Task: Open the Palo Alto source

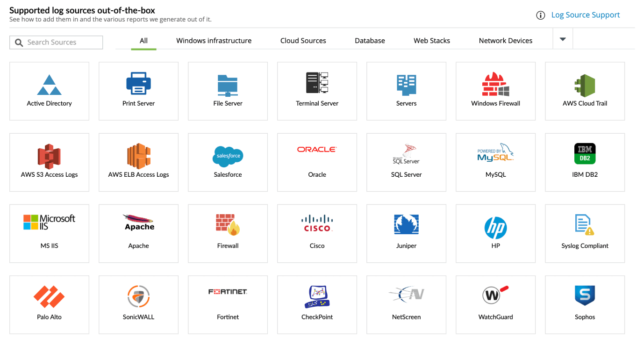Action: pyautogui.click(x=49, y=304)
